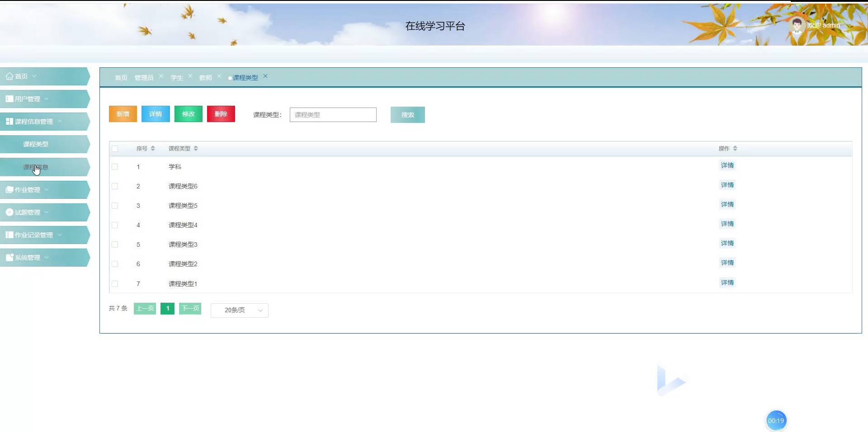
Task: Toggle the select-all header checkbox
Action: (115, 149)
